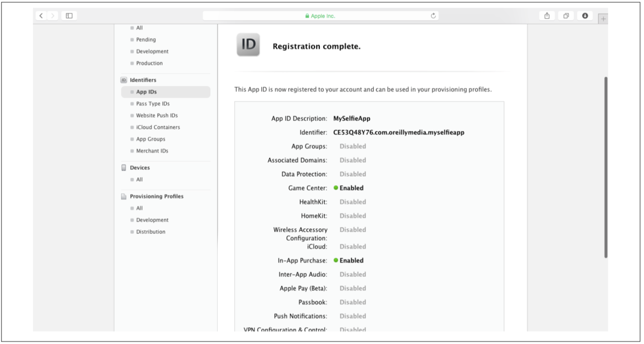The image size is (644, 344).
Task: Expand the Identifiers section header
Action: click(142, 80)
